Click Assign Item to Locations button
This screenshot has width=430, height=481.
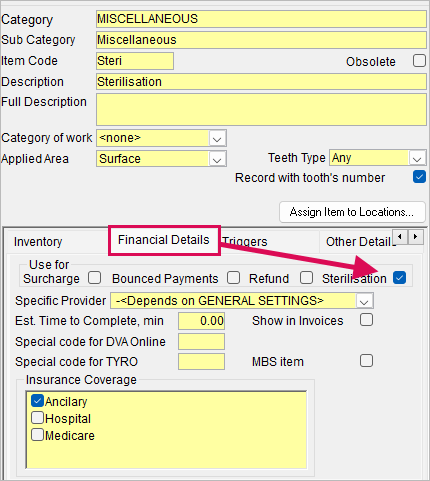[352, 212]
